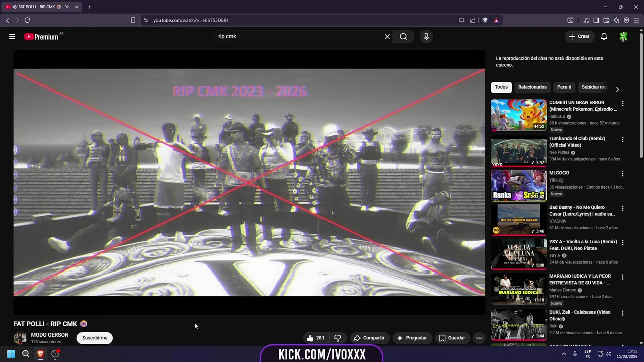This screenshot has width=644, height=362.
Task: Reload the page with refresh icon
Action: click(27, 20)
